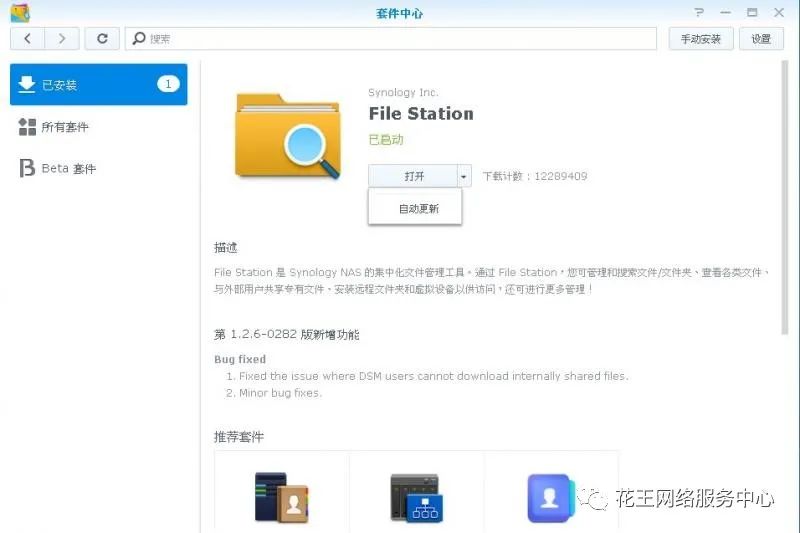The width and height of the screenshot is (800, 533).
Task: Click the 推荐套件 heading
Action: [239, 437]
